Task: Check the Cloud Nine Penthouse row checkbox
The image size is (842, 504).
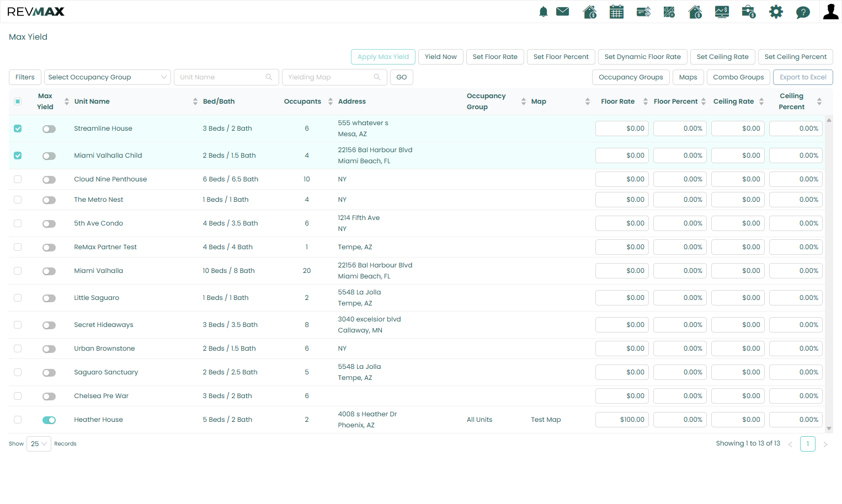Action: (x=18, y=179)
